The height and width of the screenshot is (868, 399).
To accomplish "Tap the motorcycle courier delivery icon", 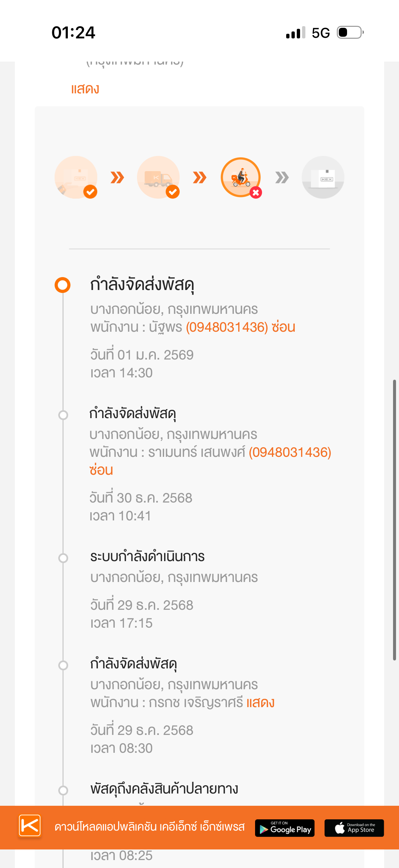I will [241, 177].
